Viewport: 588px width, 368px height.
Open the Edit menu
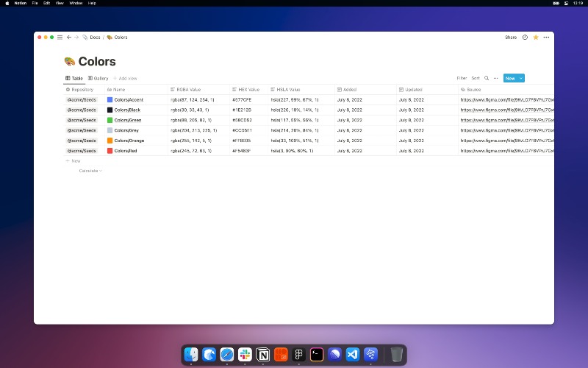(x=46, y=3)
